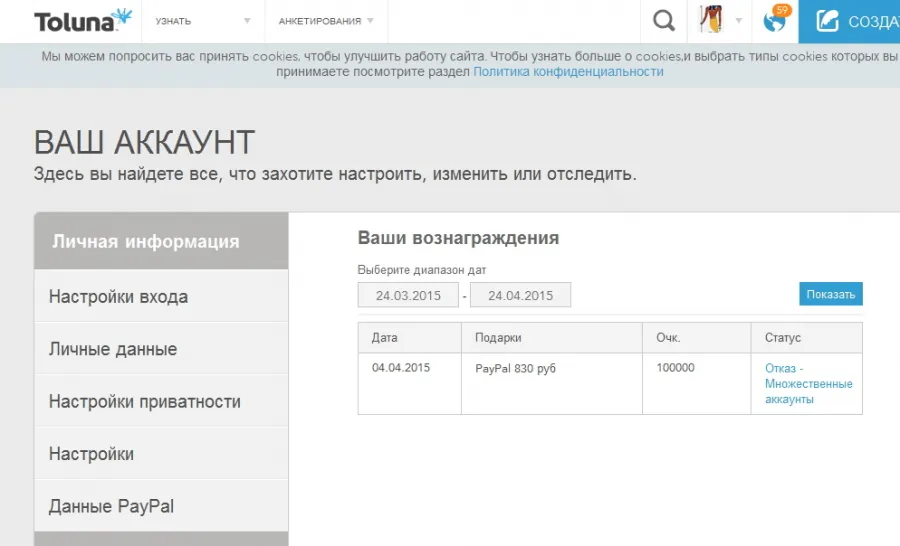The width and height of the screenshot is (900, 546).
Task: Open the search magnifier icon
Action: click(664, 21)
